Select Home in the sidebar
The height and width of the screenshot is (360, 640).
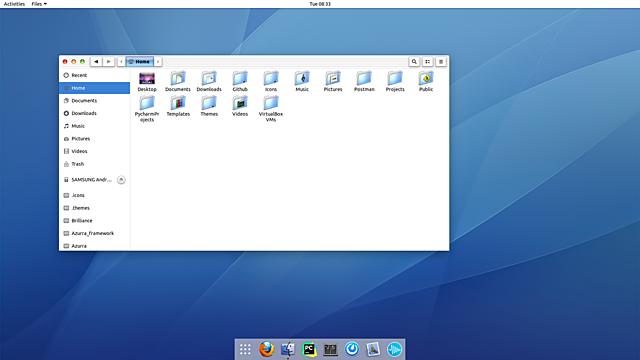[94, 88]
